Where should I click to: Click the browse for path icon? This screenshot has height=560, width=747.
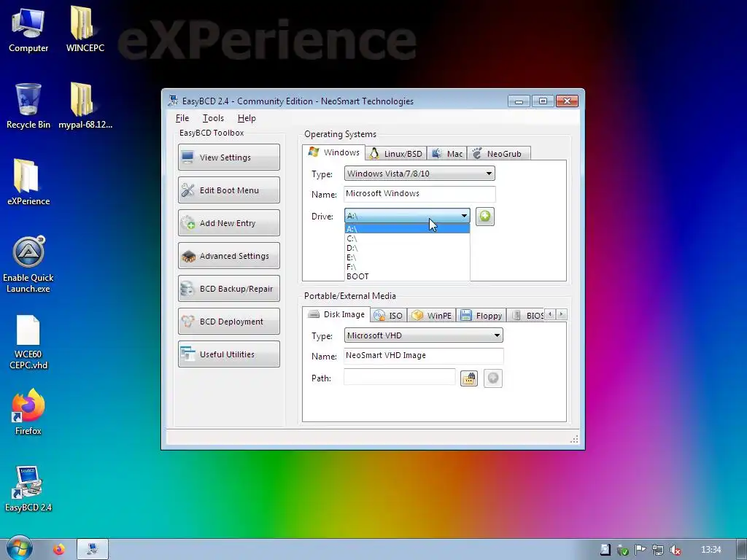[469, 378]
